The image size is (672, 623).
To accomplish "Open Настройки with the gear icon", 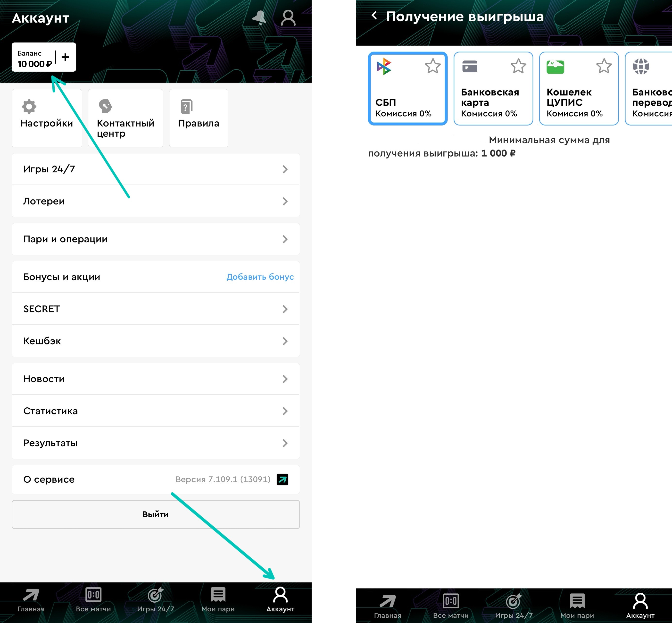I will tap(47, 118).
